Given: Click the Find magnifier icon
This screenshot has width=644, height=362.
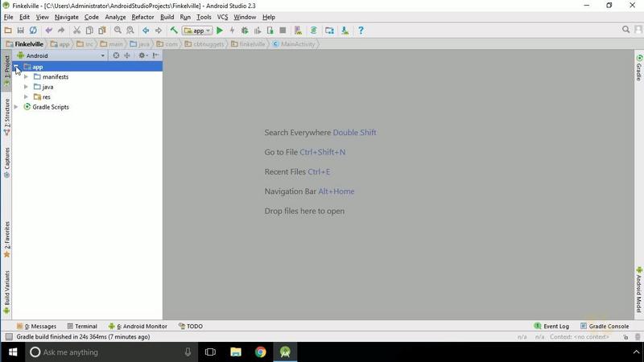Looking at the screenshot, I should (x=118, y=31).
